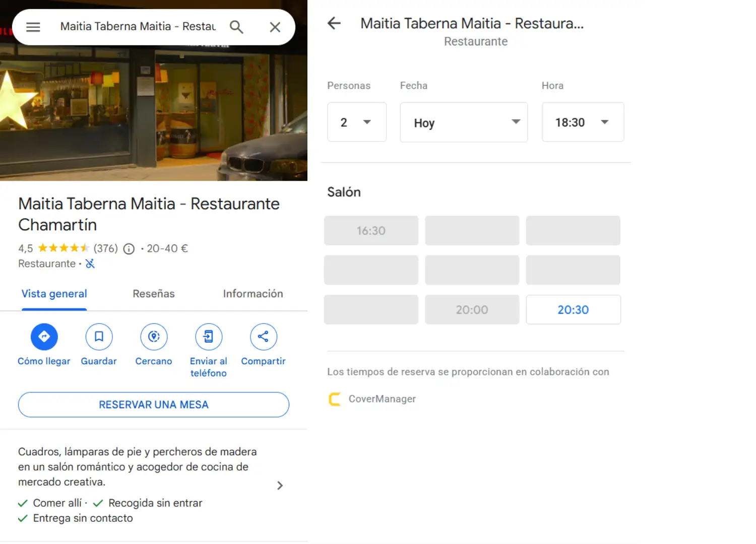Switch to the Reseñas tab

(154, 294)
